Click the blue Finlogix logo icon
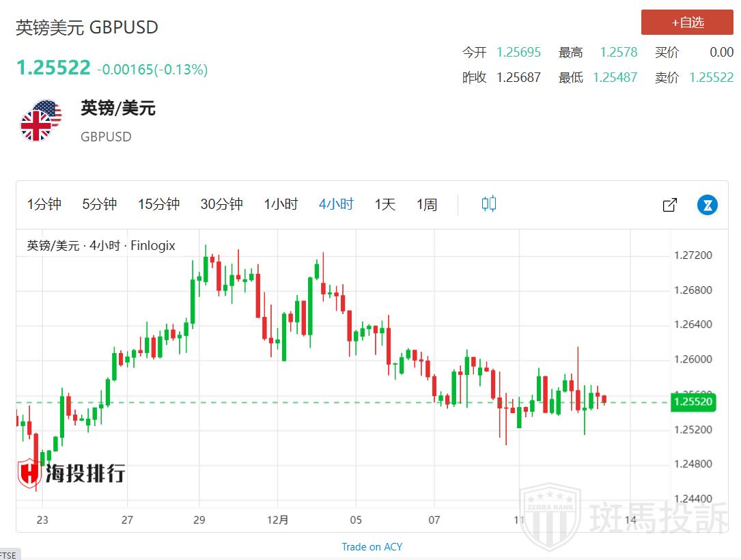Image resolution: width=741 pixels, height=560 pixels. pyautogui.click(x=707, y=204)
